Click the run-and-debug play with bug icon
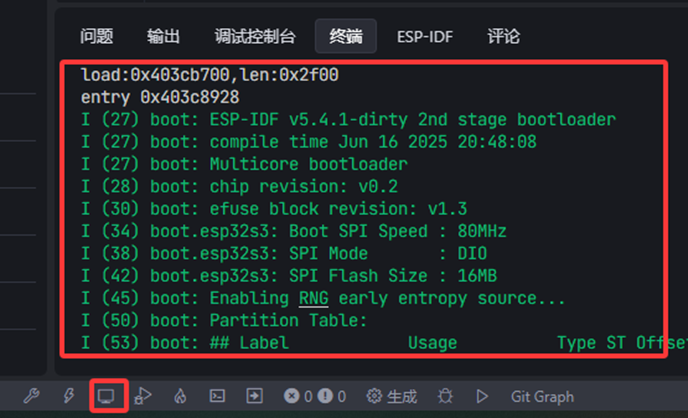Screen dimensions: 688x418 coord(143,396)
